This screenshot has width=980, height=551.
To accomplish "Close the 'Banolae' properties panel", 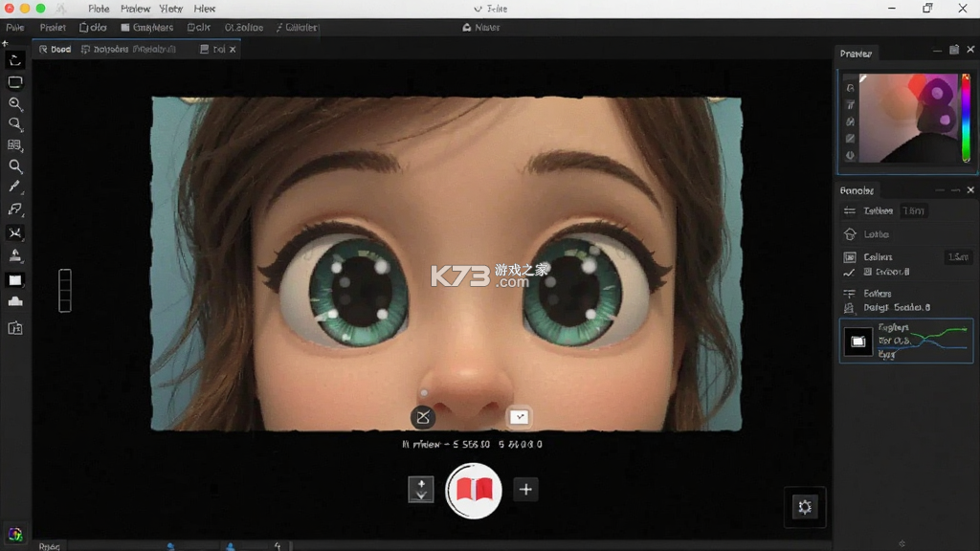I will 970,190.
